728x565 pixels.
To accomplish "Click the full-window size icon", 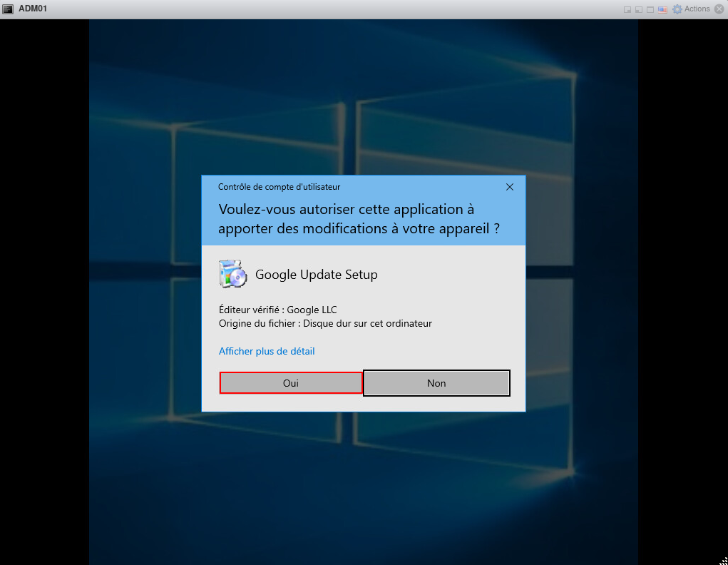I will 650,10.
